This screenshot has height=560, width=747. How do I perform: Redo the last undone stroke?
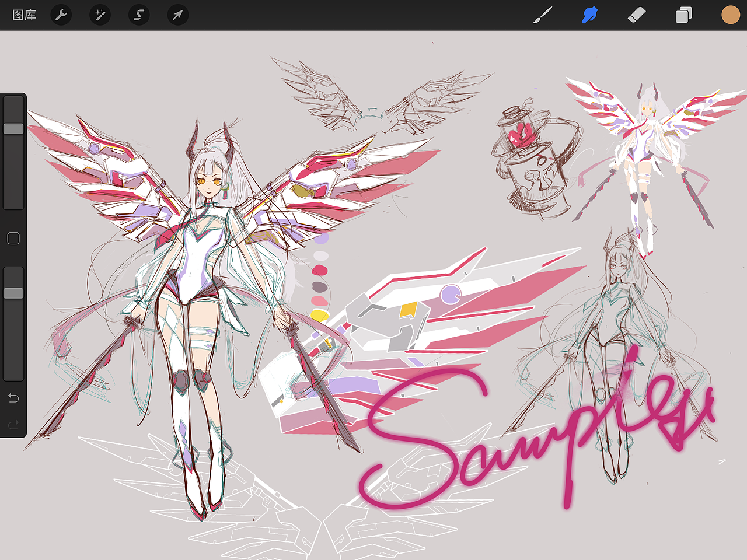[13, 424]
